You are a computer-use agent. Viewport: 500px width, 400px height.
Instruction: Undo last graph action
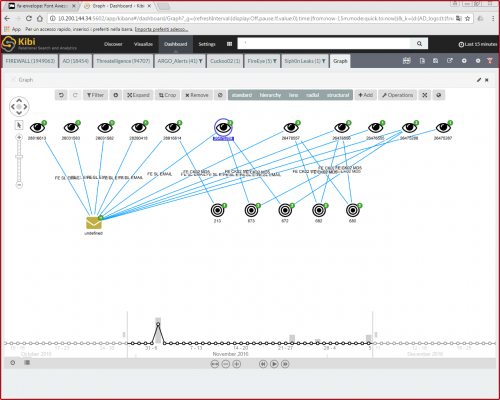[61, 95]
